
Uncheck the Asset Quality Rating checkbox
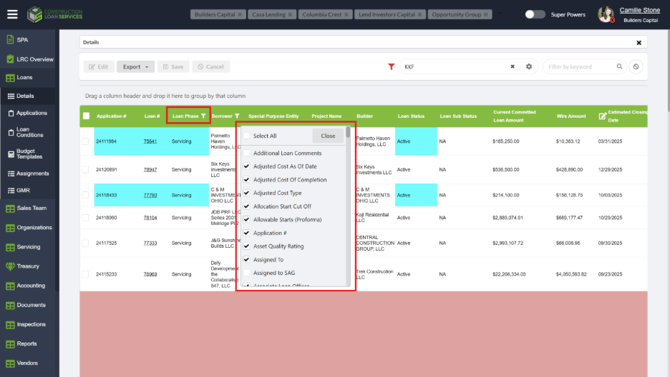pos(247,246)
